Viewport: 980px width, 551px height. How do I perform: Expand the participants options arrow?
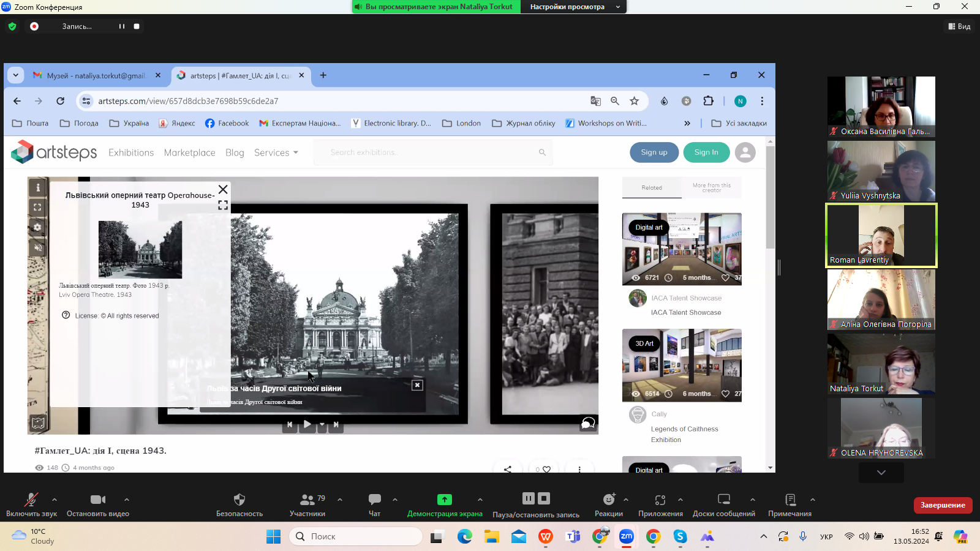[340, 500]
